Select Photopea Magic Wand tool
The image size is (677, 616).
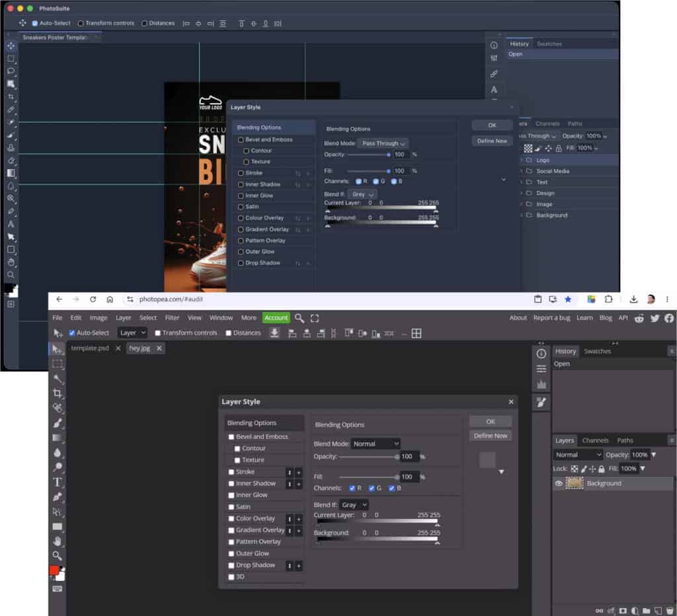(58, 379)
